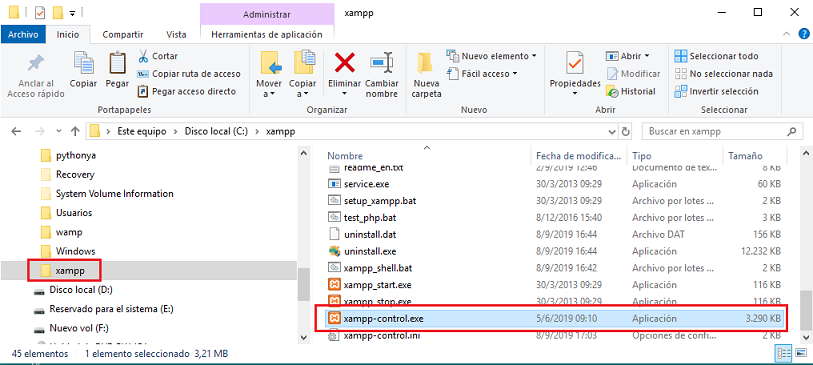Sort by the Nombre column header
This screenshot has height=365, width=813.
(x=345, y=156)
